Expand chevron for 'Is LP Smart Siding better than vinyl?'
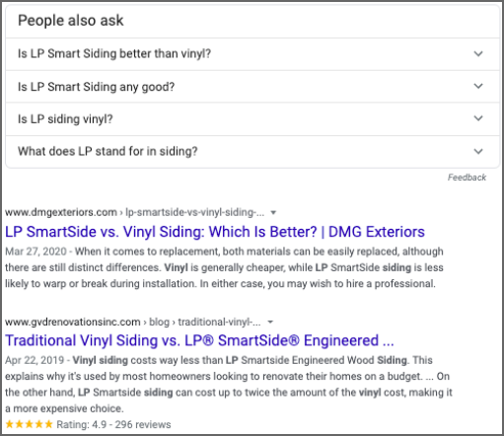This screenshot has height=436, width=504. (478, 53)
